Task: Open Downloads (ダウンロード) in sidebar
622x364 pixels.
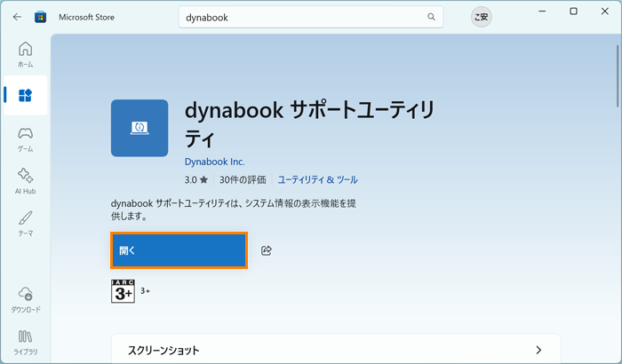Action: (x=25, y=299)
